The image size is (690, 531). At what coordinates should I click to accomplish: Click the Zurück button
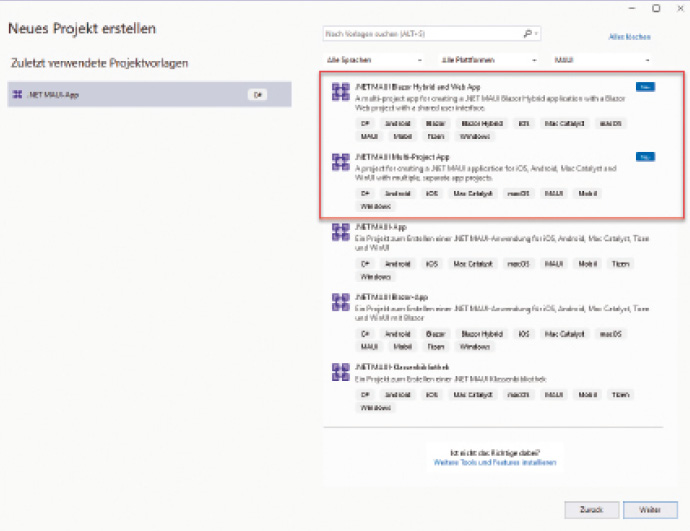[x=591, y=510]
